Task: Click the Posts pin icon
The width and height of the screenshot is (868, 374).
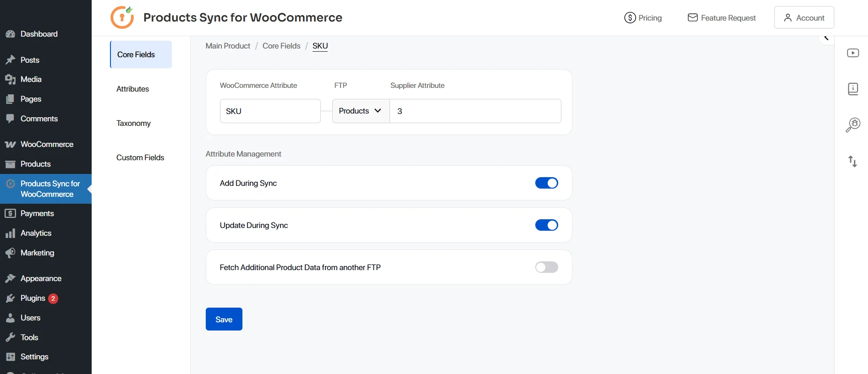Action: click(10, 60)
